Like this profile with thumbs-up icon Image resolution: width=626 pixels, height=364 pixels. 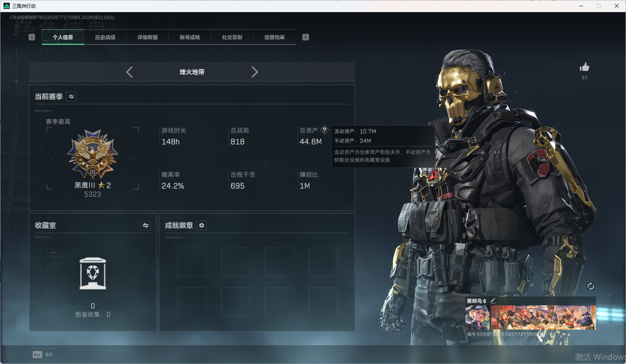tap(585, 67)
